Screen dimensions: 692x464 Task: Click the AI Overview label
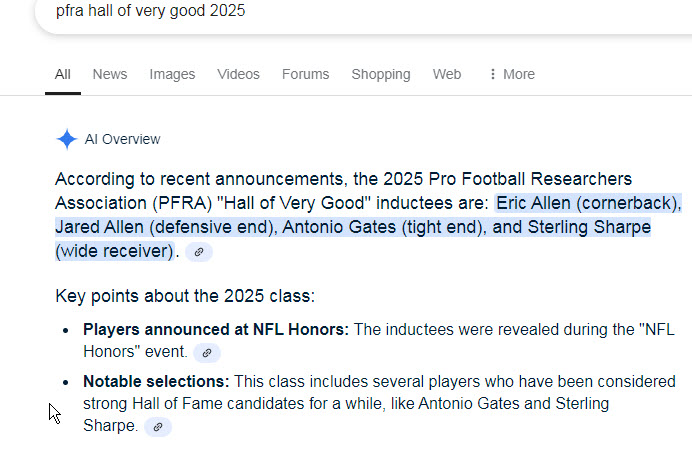point(123,140)
